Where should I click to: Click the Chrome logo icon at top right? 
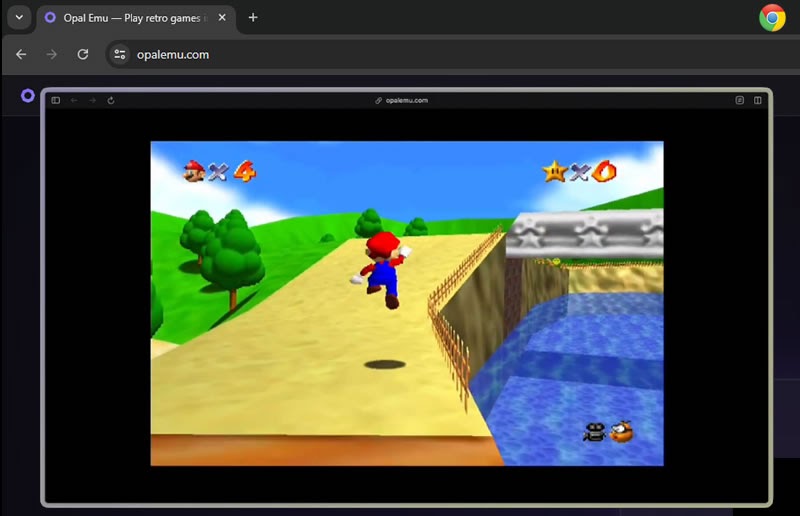772,18
